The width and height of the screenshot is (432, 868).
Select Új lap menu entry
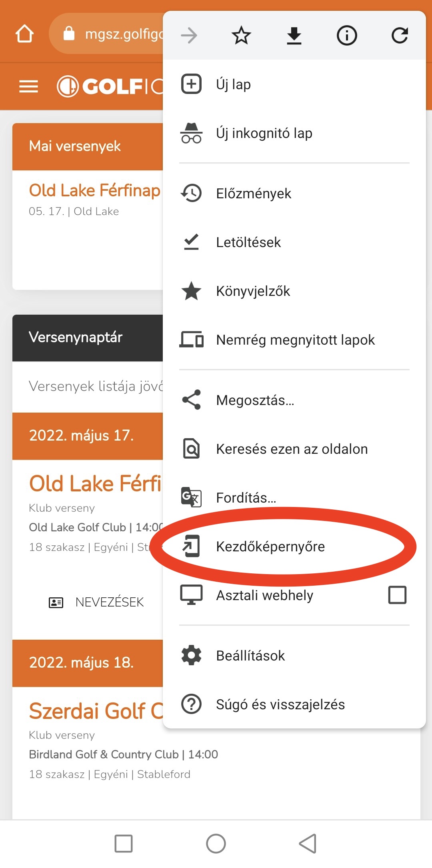(294, 84)
